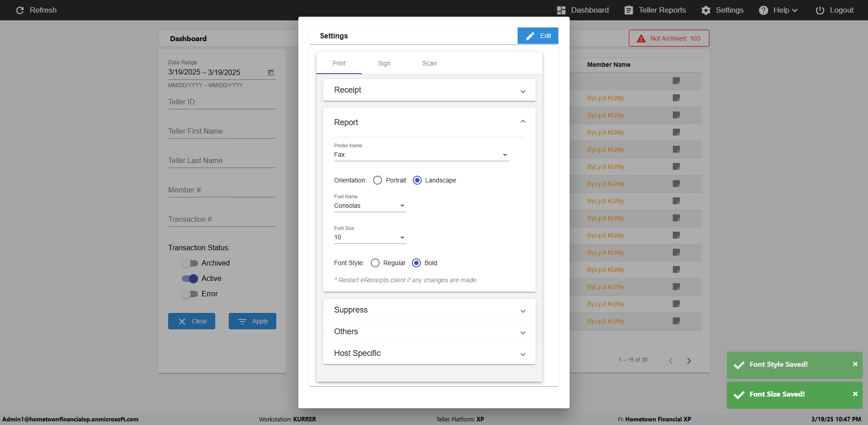The image size is (868, 425).
Task: Go to next page of results
Action: [689, 360]
